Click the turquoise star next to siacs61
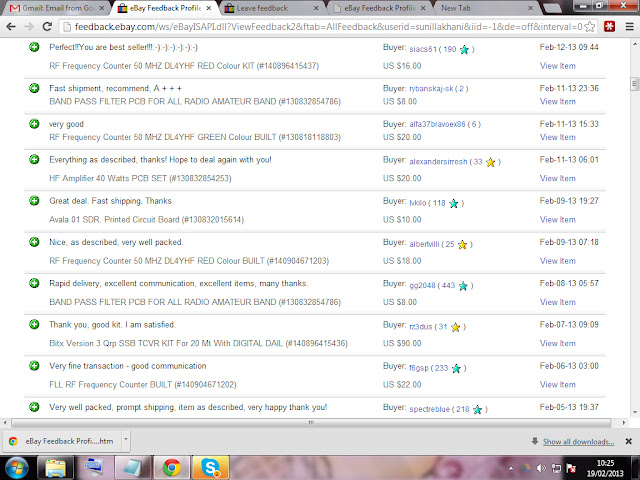This screenshot has height=480, width=640. tap(464, 50)
